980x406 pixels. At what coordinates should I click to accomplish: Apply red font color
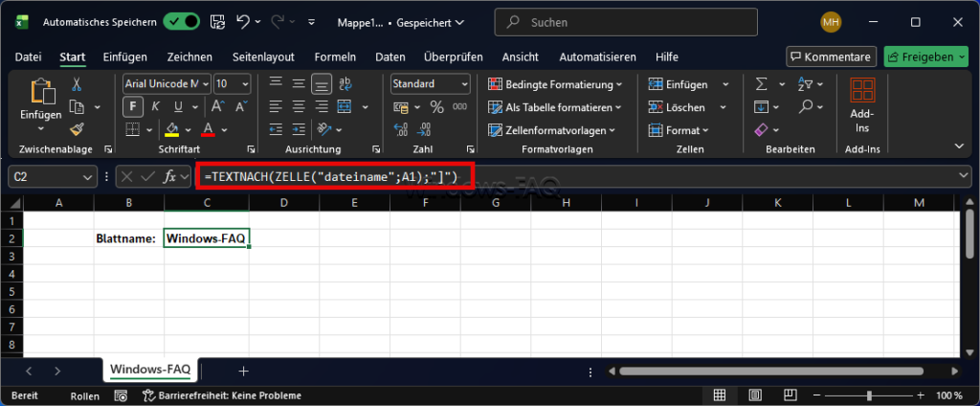(x=208, y=129)
